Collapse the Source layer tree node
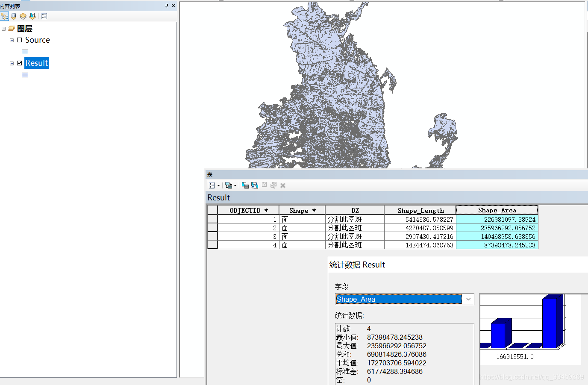 (12, 40)
